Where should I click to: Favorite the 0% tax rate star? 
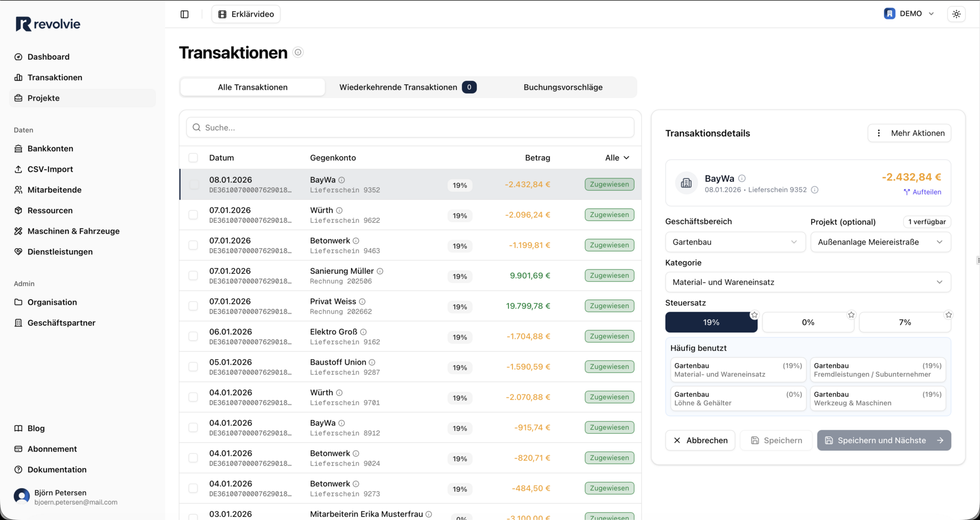click(851, 315)
